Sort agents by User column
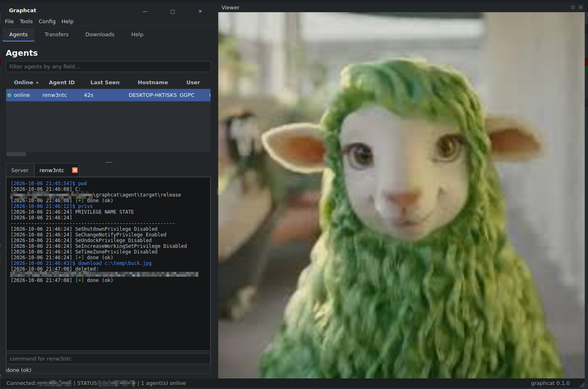This screenshot has width=588, height=389. [193, 83]
